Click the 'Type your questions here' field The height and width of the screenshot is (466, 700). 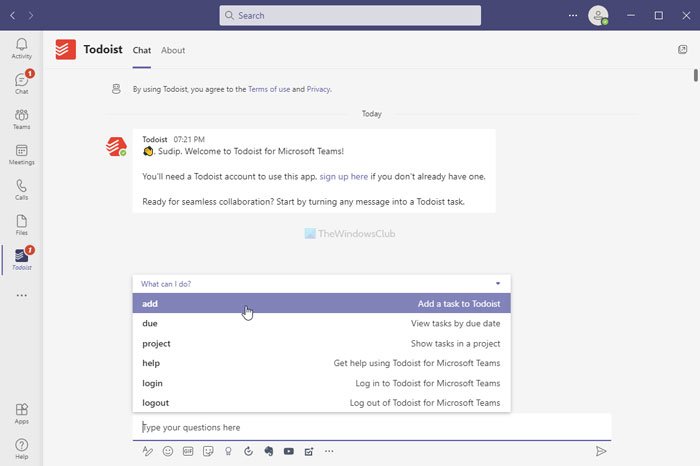click(x=371, y=427)
